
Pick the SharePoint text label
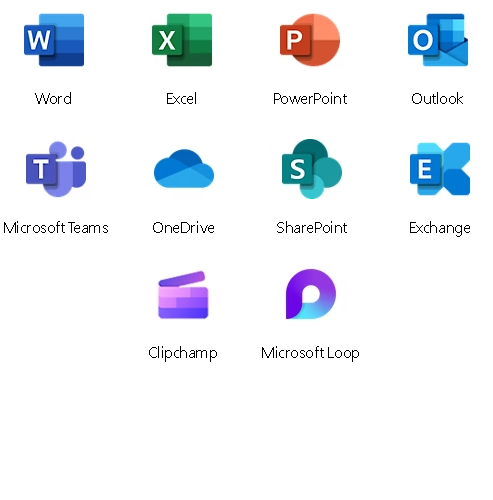pos(312,228)
